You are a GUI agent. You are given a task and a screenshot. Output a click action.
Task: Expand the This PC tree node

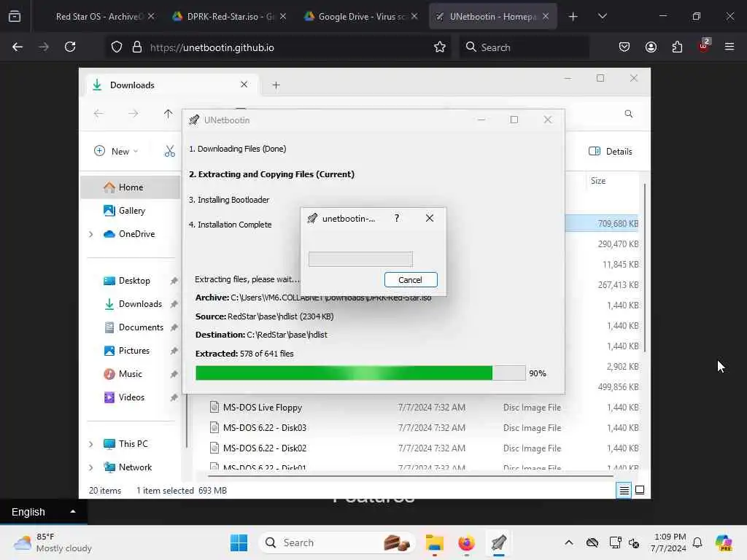coord(91,444)
